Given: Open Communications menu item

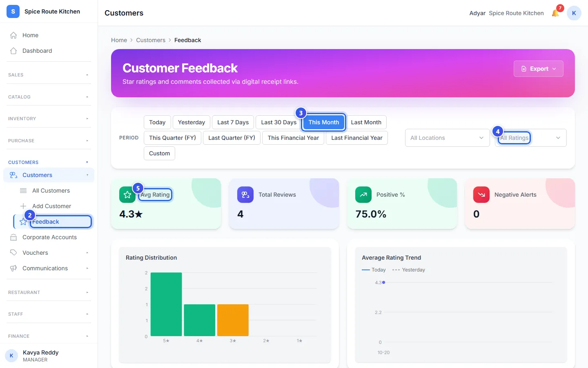Looking at the screenshot, I should click(x=49, y=268).
